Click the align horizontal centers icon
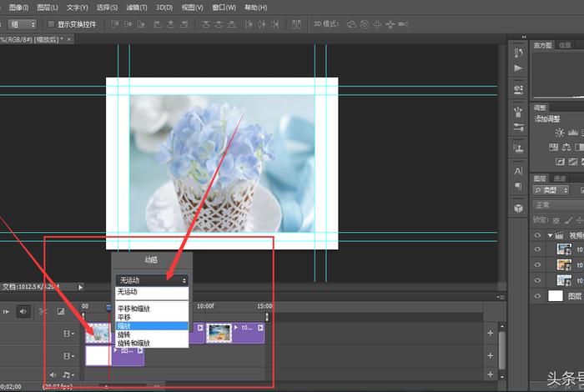 (170, 24)
